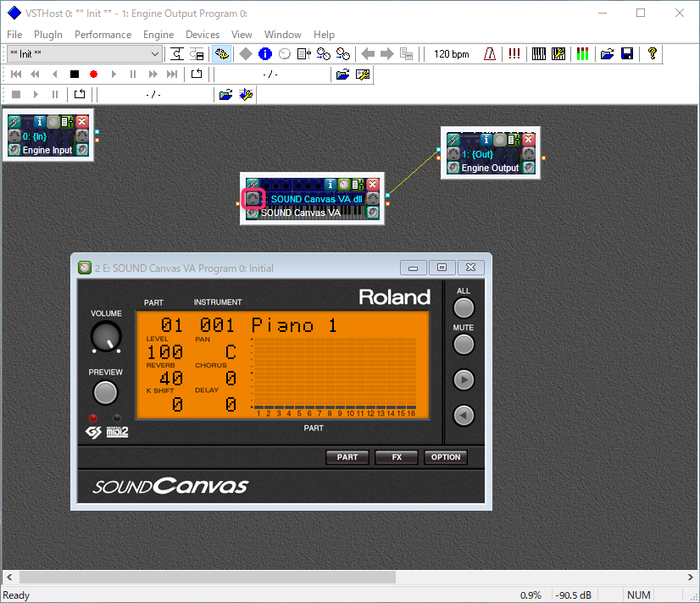Click the gray diamond icon in main toolbar
The height and width of the screenshot is (603, 700).
click(246, 54)
